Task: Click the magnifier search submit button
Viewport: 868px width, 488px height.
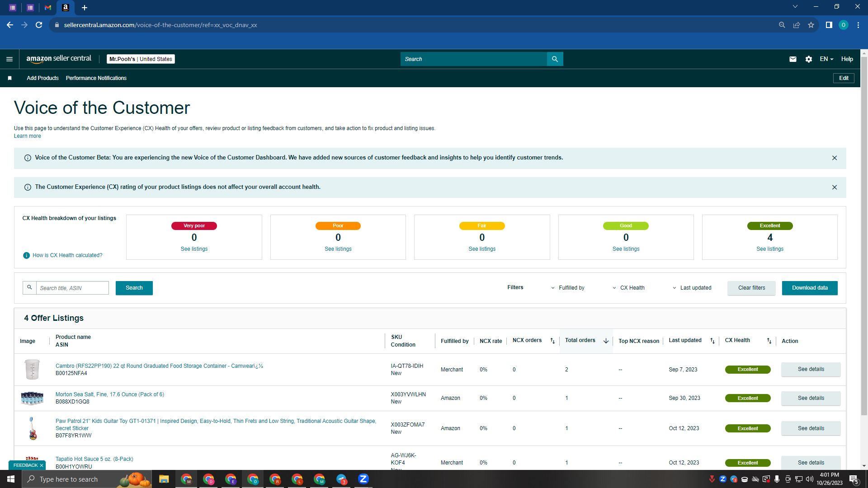Action: 555,59
